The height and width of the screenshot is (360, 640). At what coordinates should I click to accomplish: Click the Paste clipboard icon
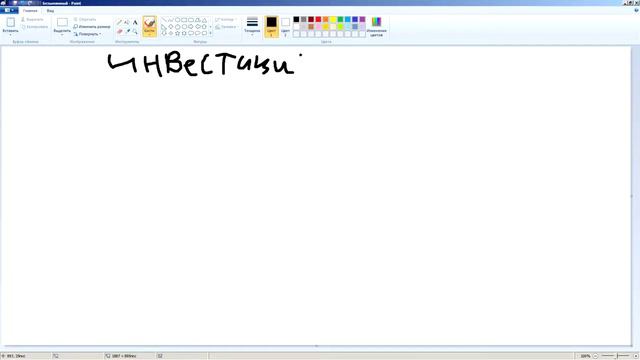[11, 22]
